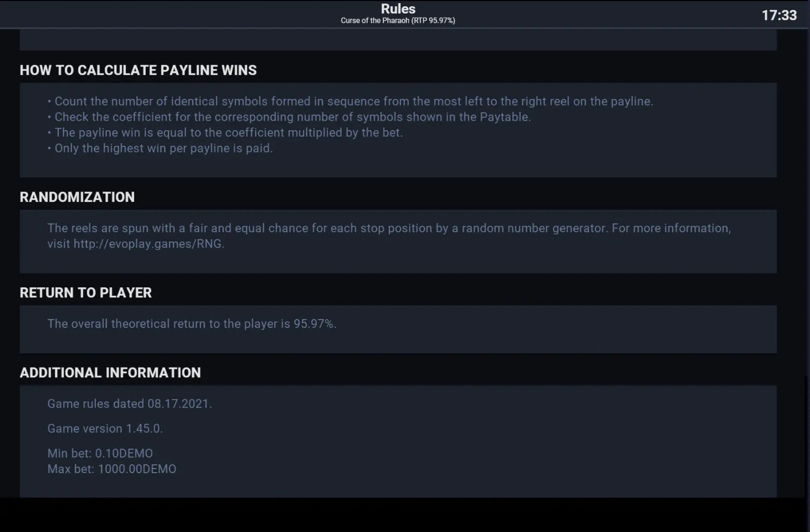The width and height of the screenshot is (810, 532).
Task: Click the 'Only the highest win' bullet
Action: click(160, 148)
